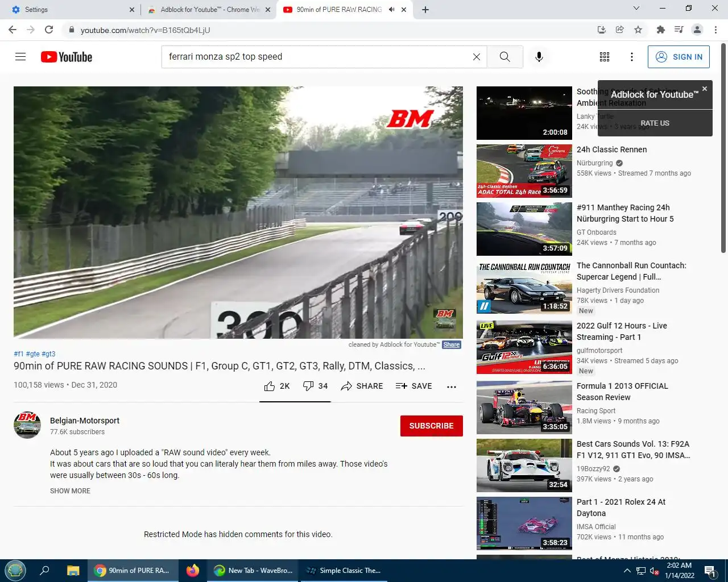Open Best Cars Sounds Vol. 13 title
728x582 pixels.
click(633, 450)
